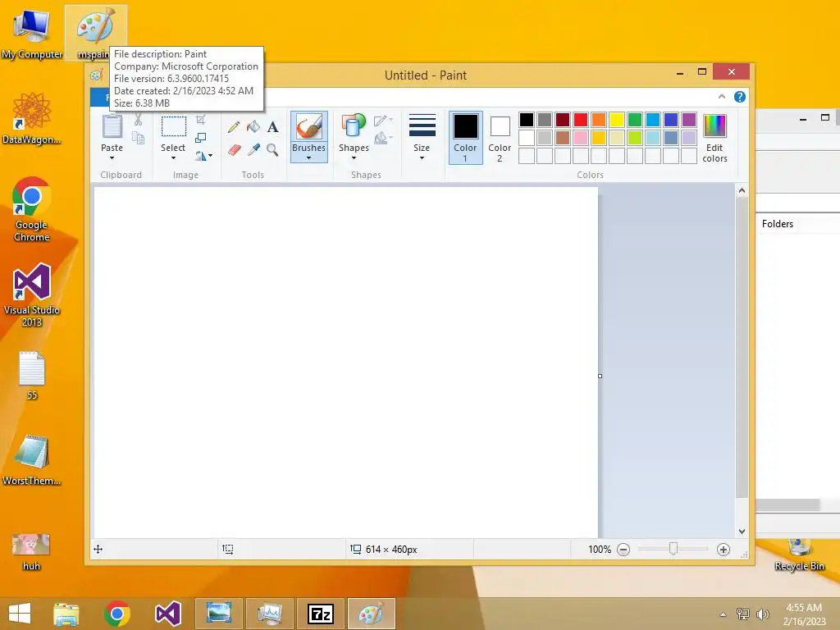The width and height of the screenshot is (840, 630).
Task: Open Edit colors dialog
Action: tap(714, 138)
